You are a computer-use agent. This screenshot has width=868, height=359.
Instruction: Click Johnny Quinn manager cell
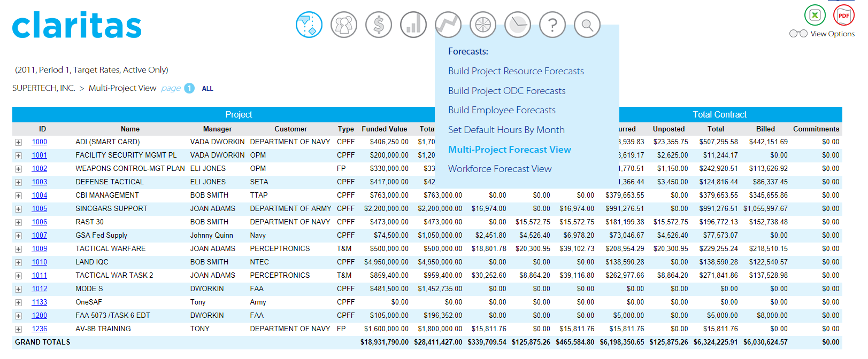[x=211, y=235]
